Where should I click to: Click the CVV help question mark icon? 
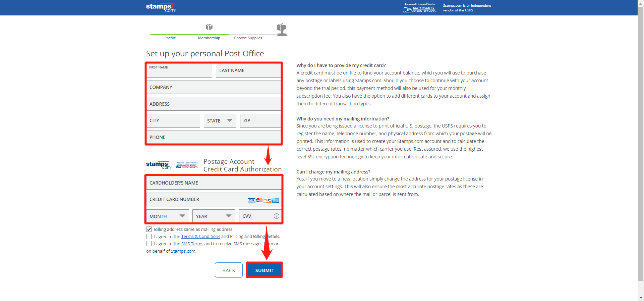276,216
